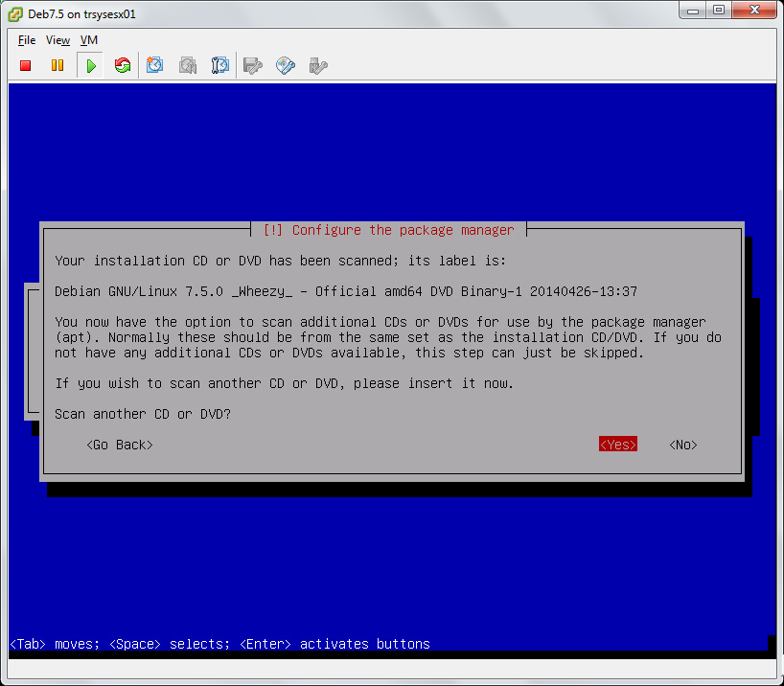The width and height of the screenshot is (784, 686).
Task: Open the floppy device connection icon
Action: click(x=252, y=65)
